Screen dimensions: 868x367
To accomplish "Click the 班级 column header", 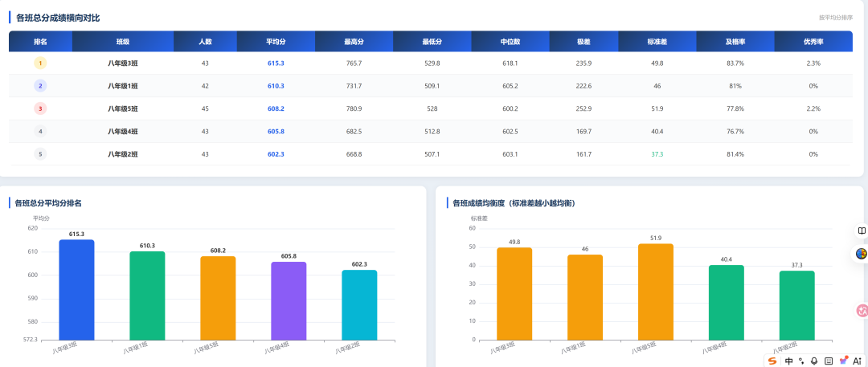I will pos(123,42).
